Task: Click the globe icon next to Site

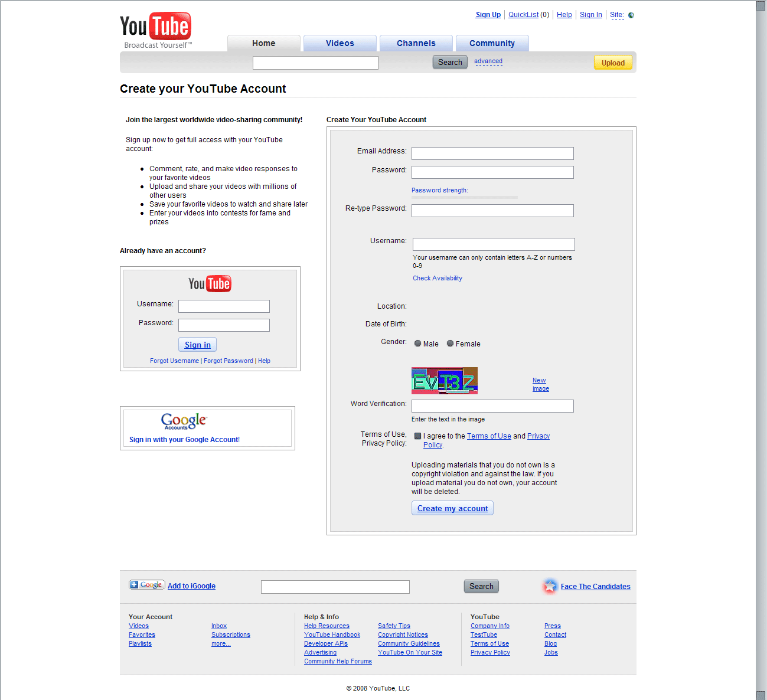Action: click(x=631, y=15)
